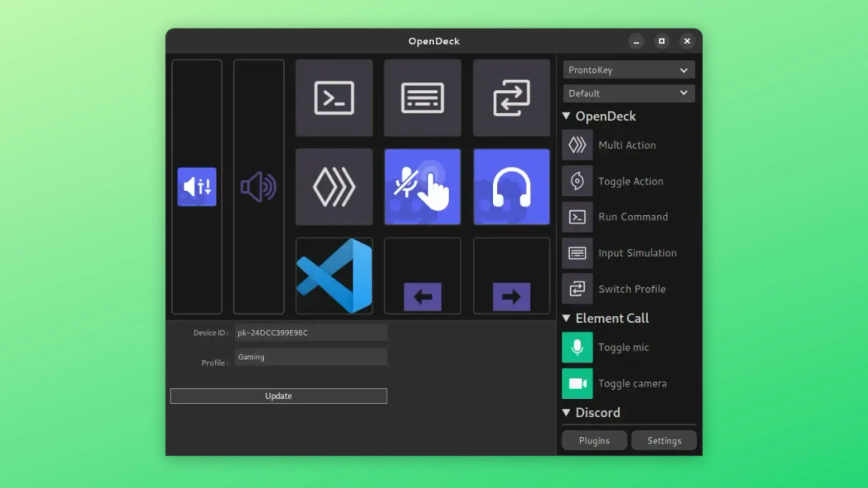Pick Multi Action icon from OpenDeck list
This screenshot has width=868, height=488.
pyautogui.click(x=577, y=145)
